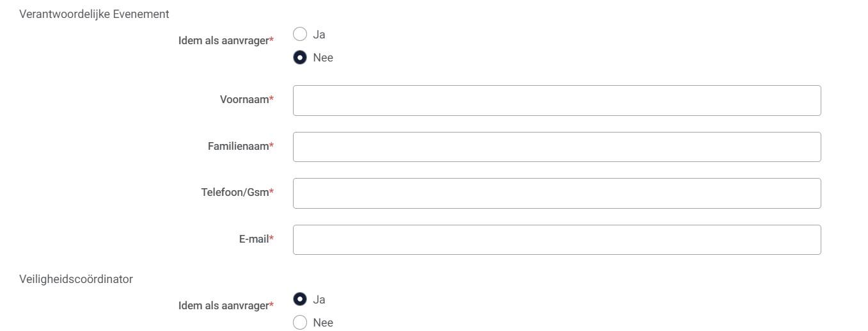The width and height of the screenshot is (868, 331).
Task: Activate the E-mail input field
Action: [556, 240]
